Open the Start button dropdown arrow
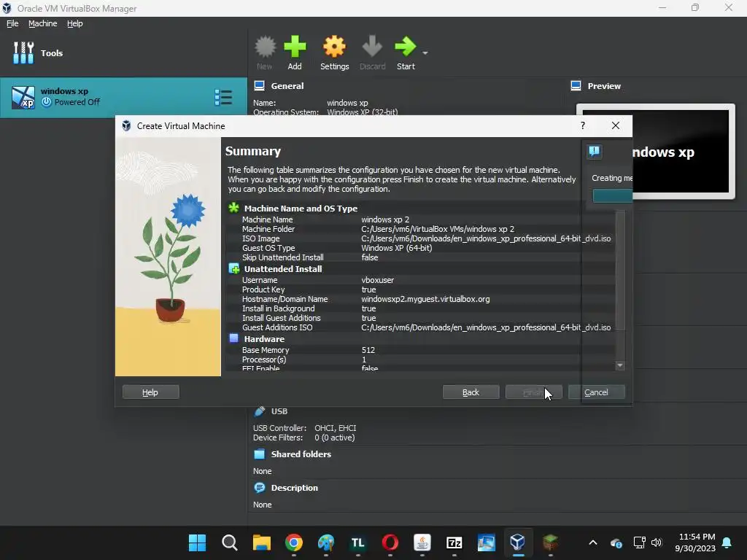This screenshot has height=560, width=747. (425, 52)
